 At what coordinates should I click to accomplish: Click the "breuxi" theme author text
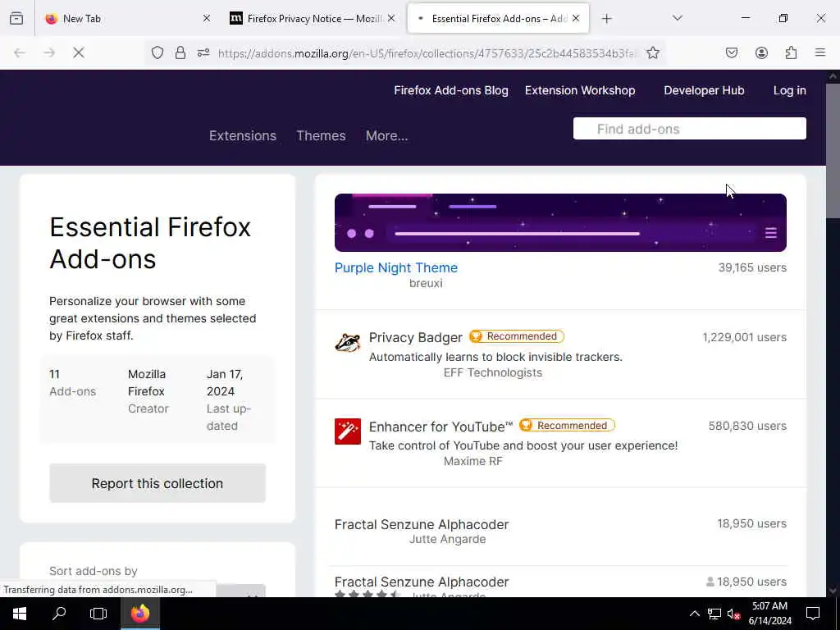[x=426, y=283]
